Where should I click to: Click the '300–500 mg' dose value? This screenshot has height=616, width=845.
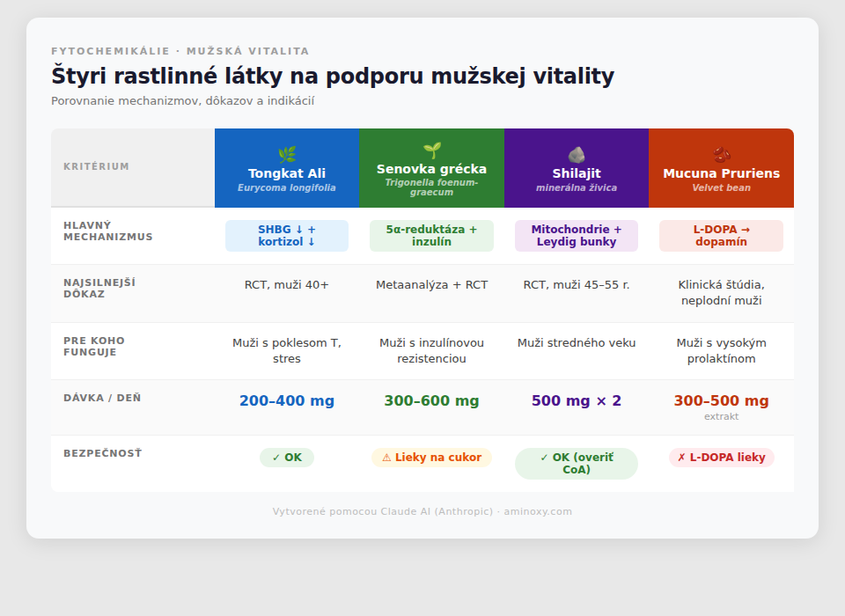tap(722, 401)
